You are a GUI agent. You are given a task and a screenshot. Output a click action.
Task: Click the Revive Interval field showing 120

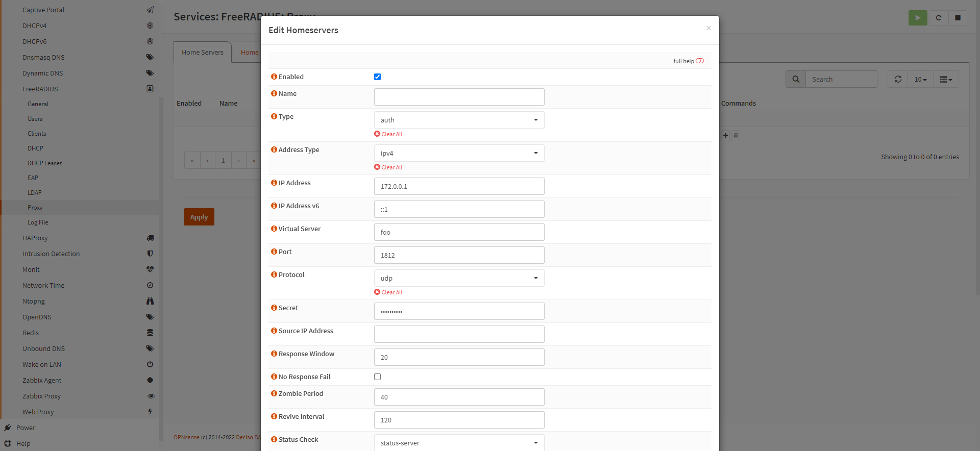(459, 420)
